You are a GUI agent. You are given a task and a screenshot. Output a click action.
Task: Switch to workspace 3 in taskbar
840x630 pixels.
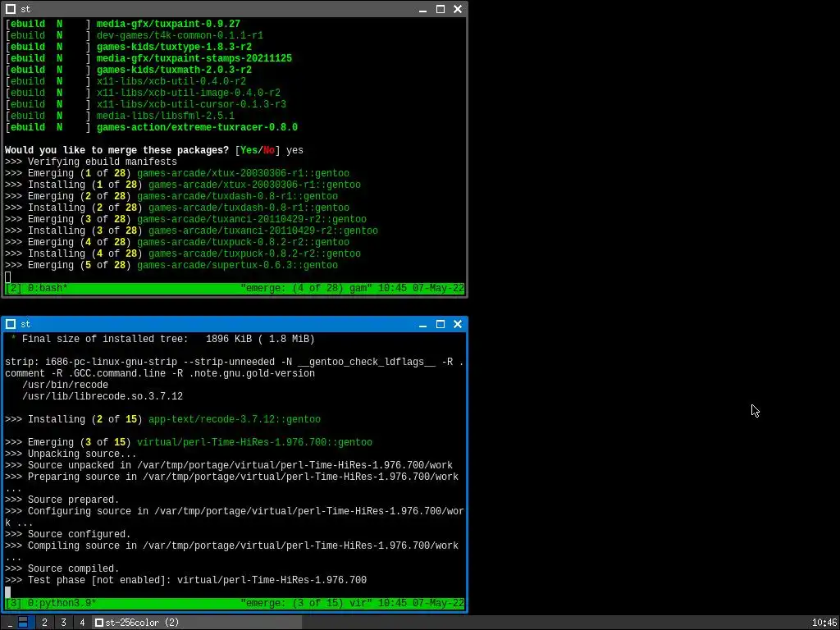(63, 623)
